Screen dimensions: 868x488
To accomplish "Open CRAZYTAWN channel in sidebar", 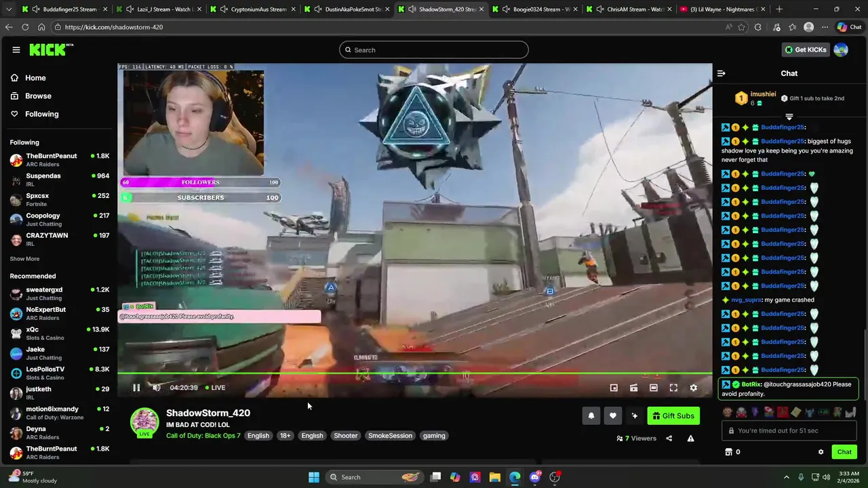I will click(60, 239).
